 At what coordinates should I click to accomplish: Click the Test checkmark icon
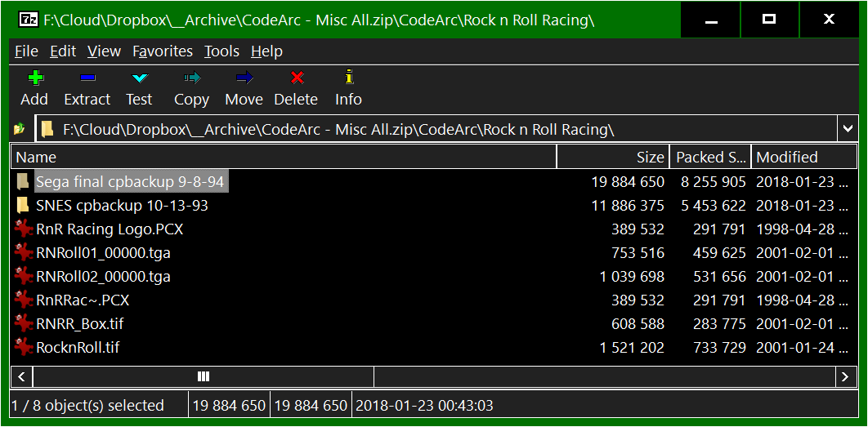[140, 78]
